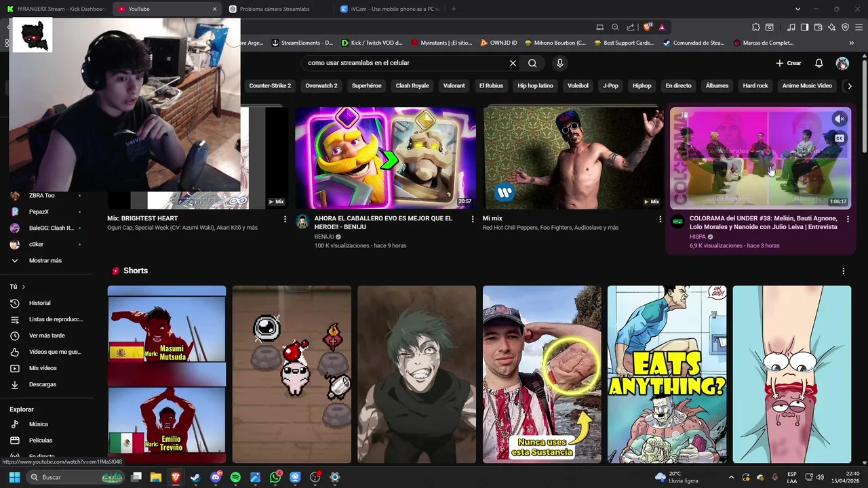
Task: Expand subscriptions with Mostrar más
Action: (x=45, y=260)
